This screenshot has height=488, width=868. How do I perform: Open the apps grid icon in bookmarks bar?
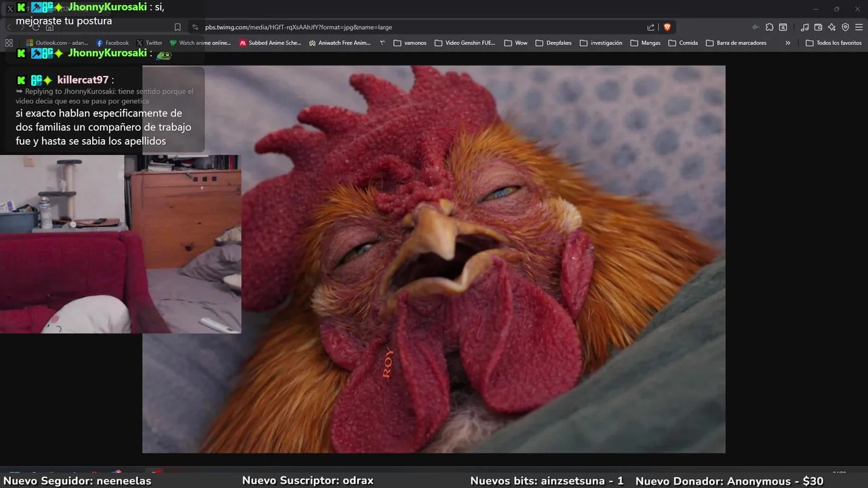point(9,43)
